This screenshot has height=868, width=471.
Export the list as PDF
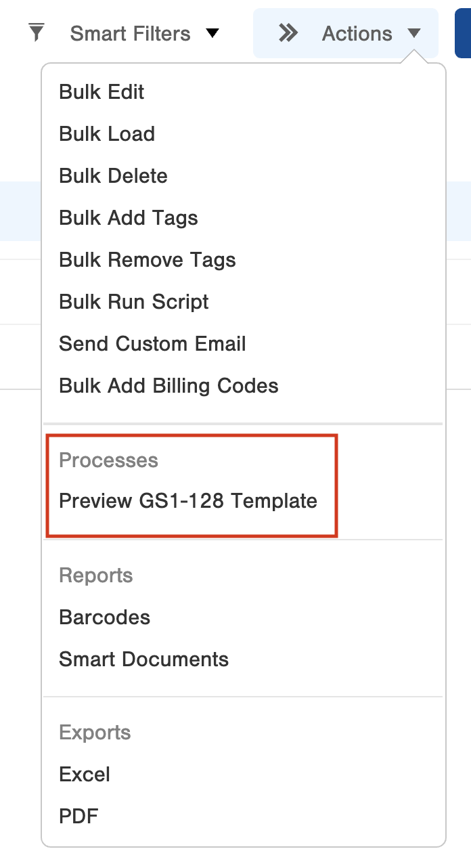tap(79, 817)
